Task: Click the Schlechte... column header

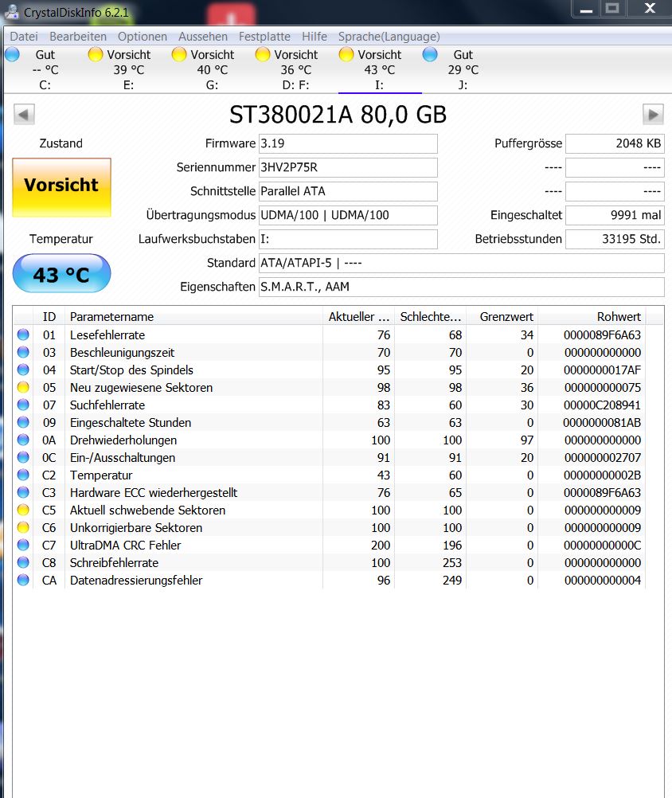Action: pos(431,316)
